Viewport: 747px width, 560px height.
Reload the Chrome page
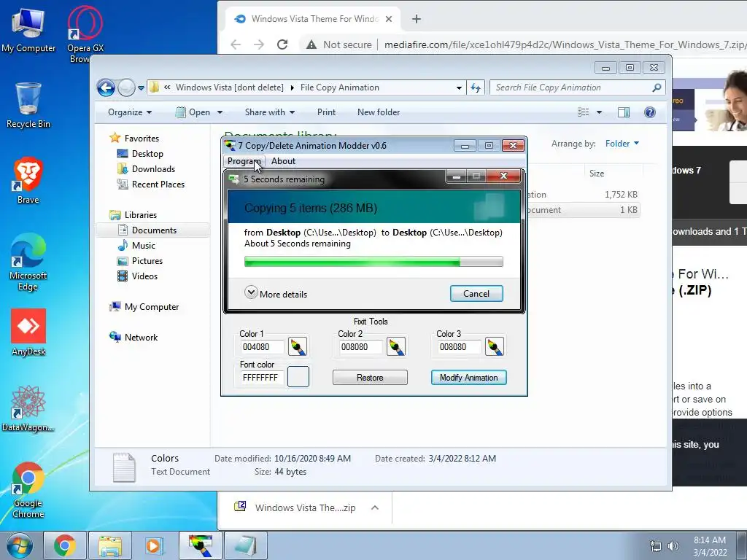[x=282, y=44]
